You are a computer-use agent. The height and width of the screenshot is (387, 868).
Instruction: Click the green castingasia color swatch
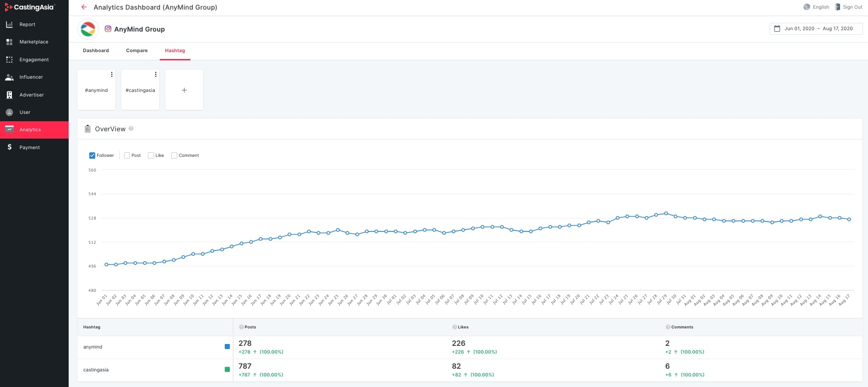click(227, 370)
